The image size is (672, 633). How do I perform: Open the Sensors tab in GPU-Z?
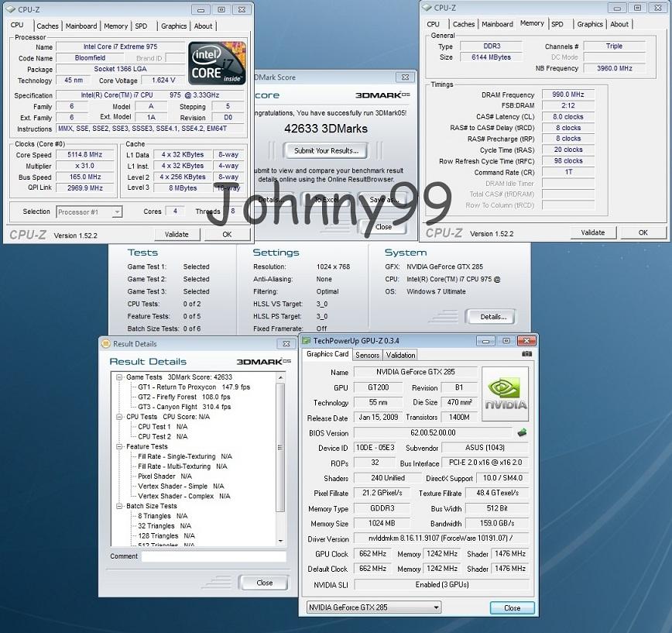(x=367, y=355)
